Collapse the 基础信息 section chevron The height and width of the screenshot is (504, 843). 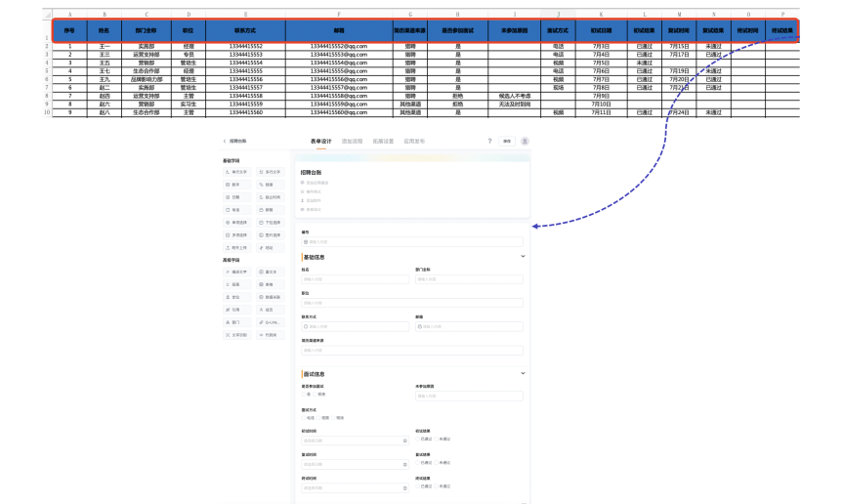[x=523, y=257]
